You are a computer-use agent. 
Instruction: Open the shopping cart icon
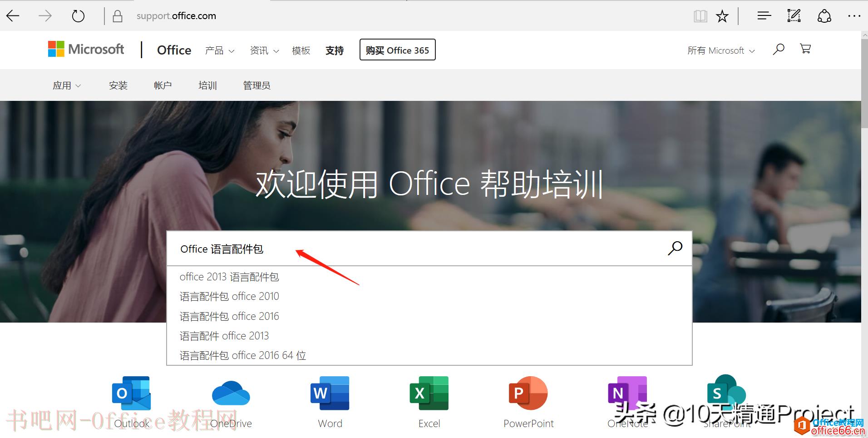[805, 49]
